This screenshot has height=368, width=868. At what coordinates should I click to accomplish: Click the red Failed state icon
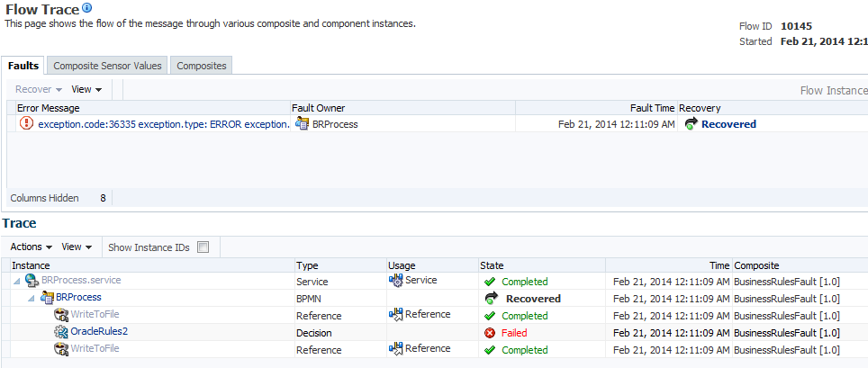pos(490,333)
